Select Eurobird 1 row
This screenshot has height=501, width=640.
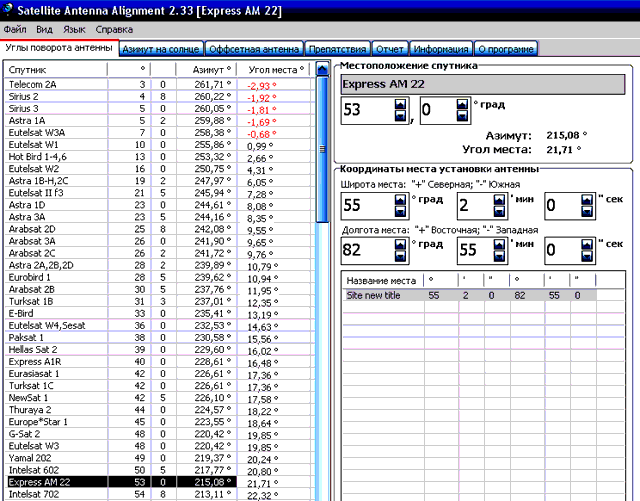tap(159, 277)
